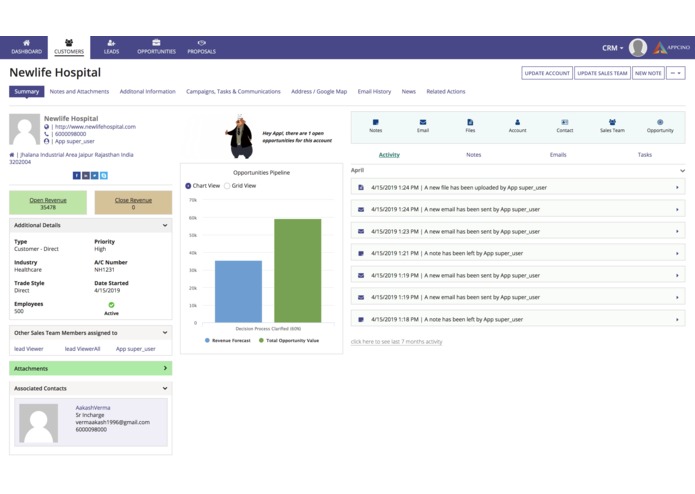Click the Sales Team quick-action icon
Screen dimensions: 695x494
click(x=612, y=122)
